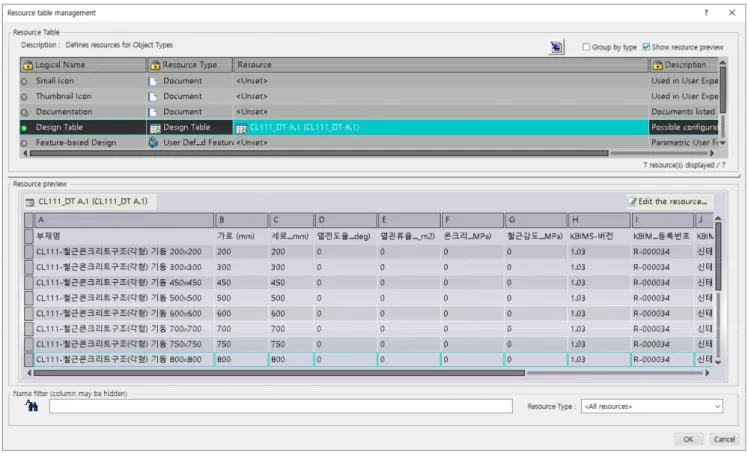The image size is (748, 456).
Task: Select column A header in preview
Action: (124, 220)
